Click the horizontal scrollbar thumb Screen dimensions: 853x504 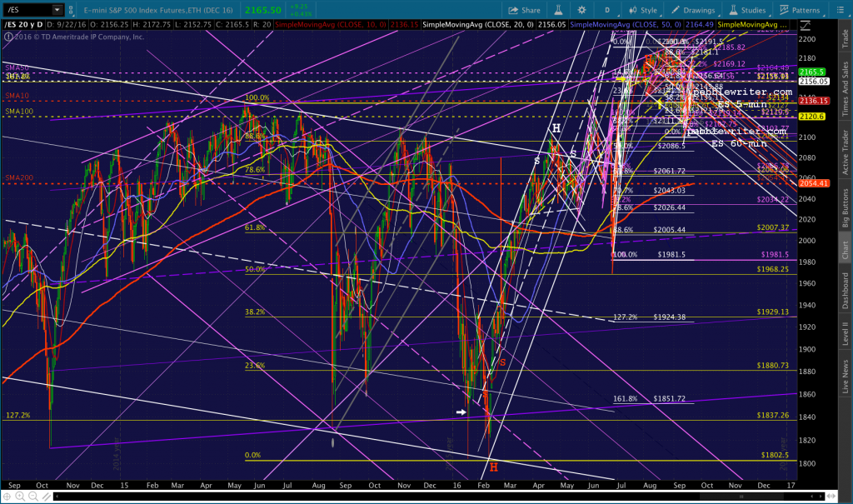click(x=741, y=497)
